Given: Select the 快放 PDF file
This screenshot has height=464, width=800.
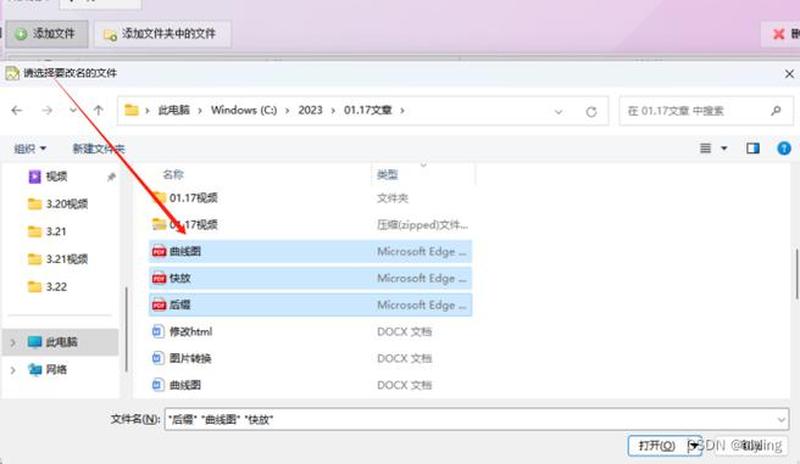Looking at the screenshot, I should [x=310, y=278].
